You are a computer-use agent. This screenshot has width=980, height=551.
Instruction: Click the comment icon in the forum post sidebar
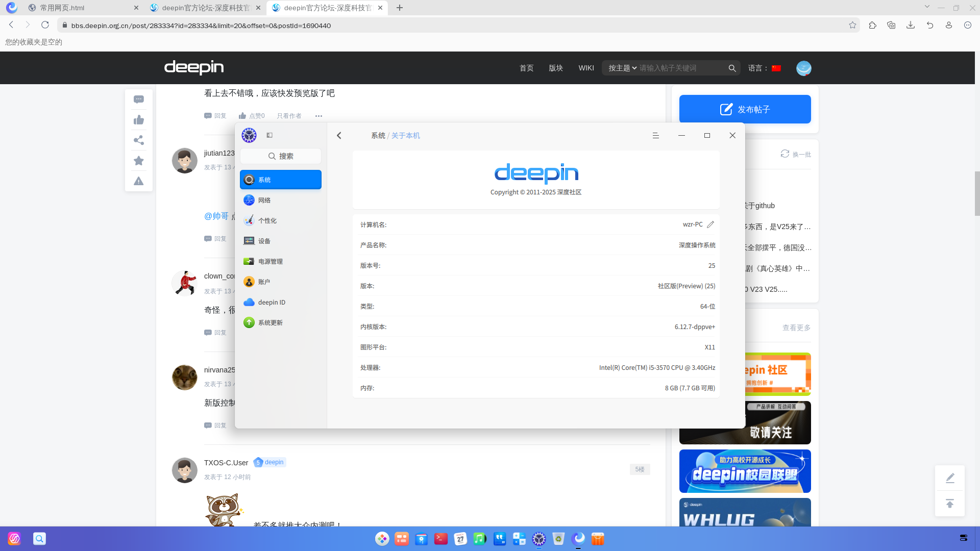point(139,99)
